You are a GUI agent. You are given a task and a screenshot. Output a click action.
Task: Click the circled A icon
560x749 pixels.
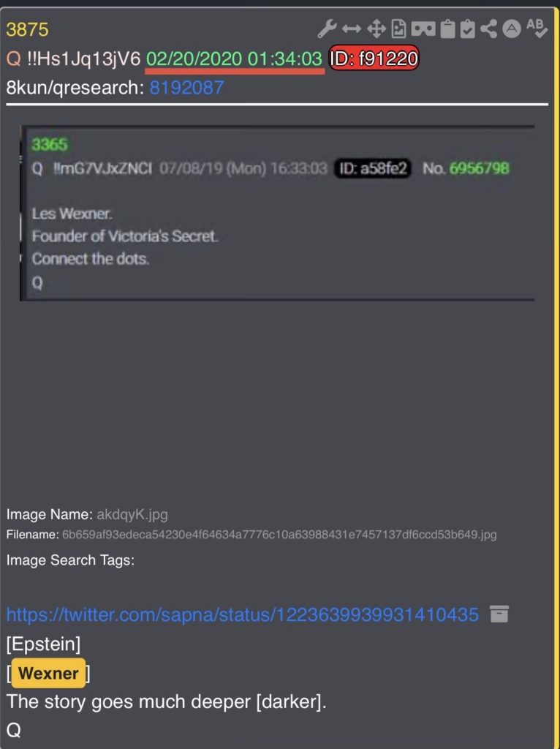tap(512, 29)
